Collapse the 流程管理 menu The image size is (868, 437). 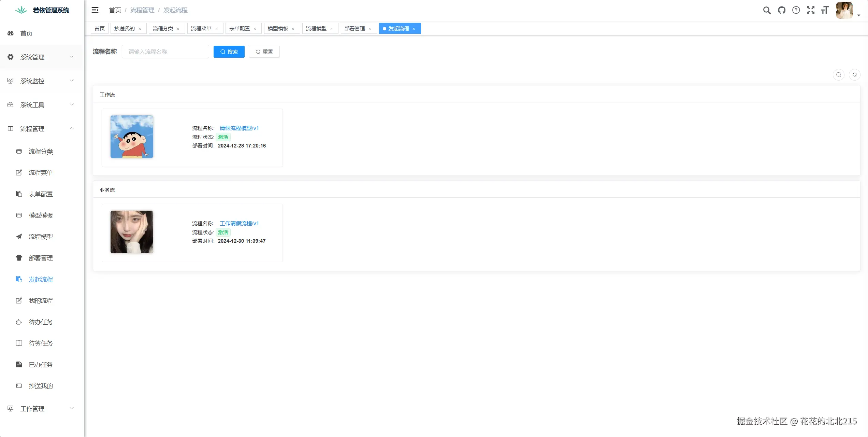(42, 129)
